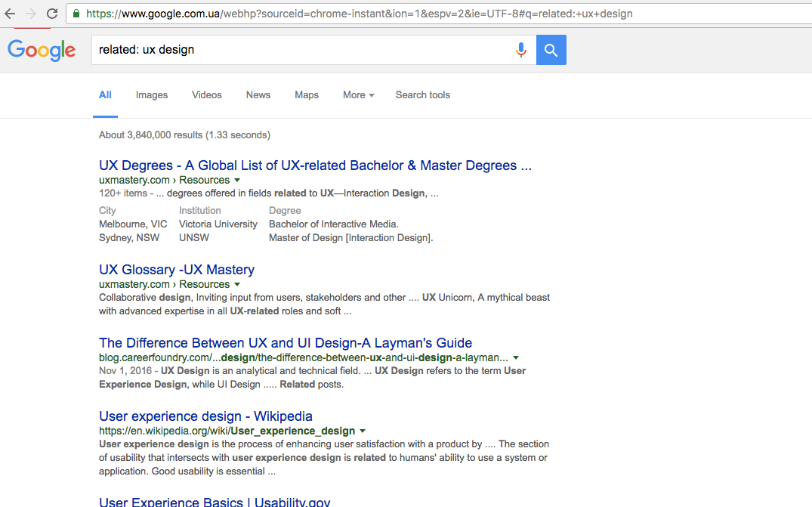Switch to the Videos tab
Viewport: 812px width, 507px height.
(207, 94)
